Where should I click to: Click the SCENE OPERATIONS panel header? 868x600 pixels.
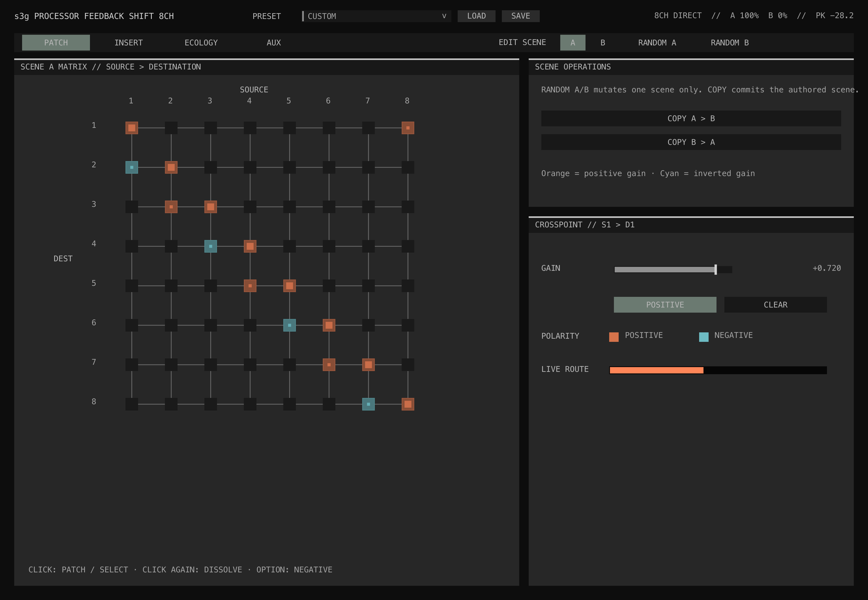click(691, 67)
